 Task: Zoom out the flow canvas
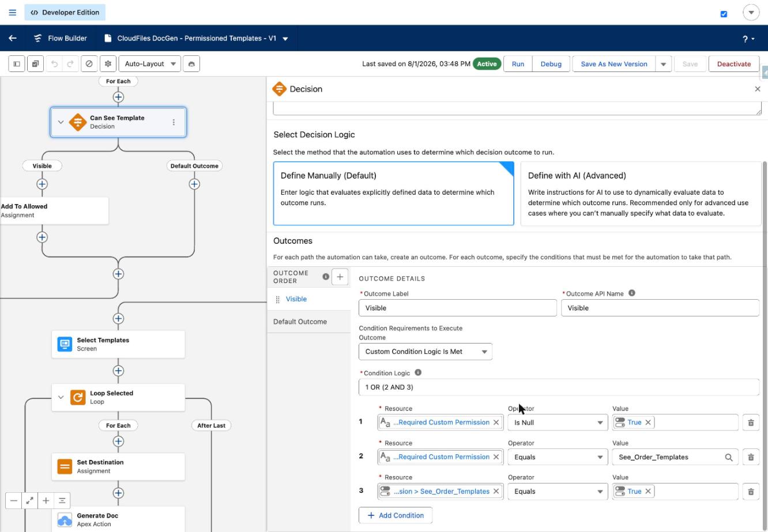[14, 501]
